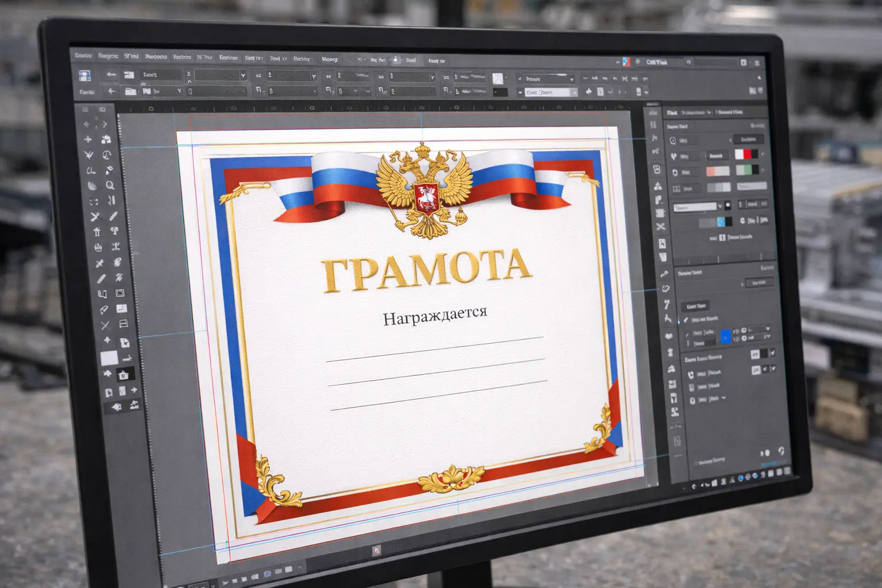Select the nested-rectangle frame tool in toolbox
The width and height of the screenshot is (882, 588).
coord(120,293)
